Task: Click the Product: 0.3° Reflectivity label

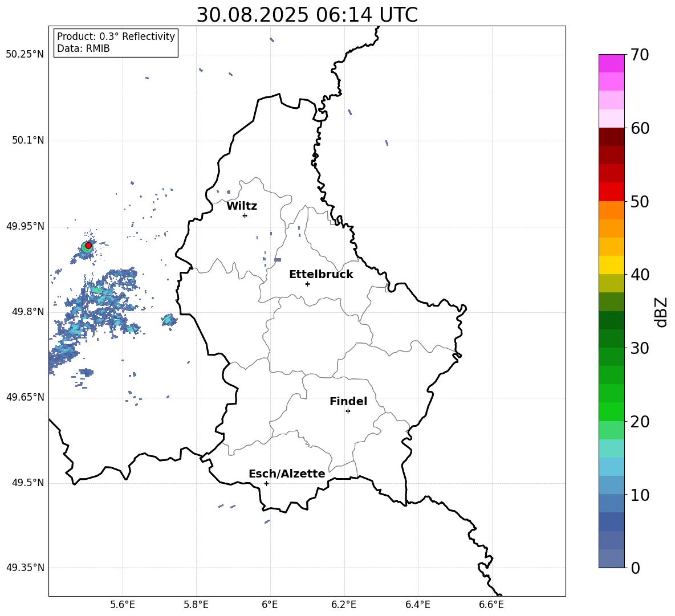Action: (x=116, y=36)
